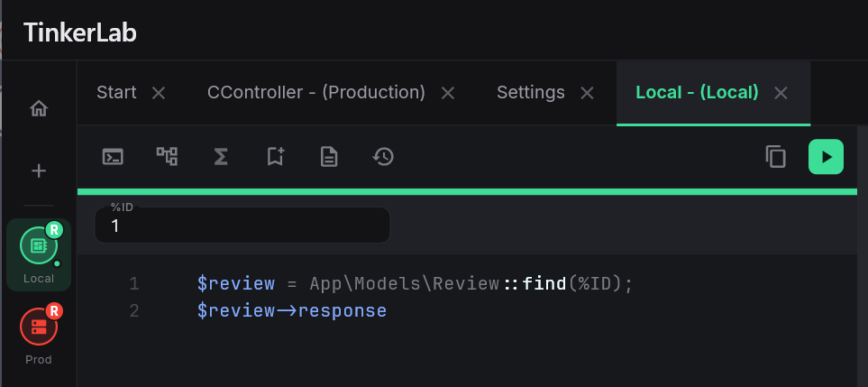Switch to the Settings tab

click(530, 92)
